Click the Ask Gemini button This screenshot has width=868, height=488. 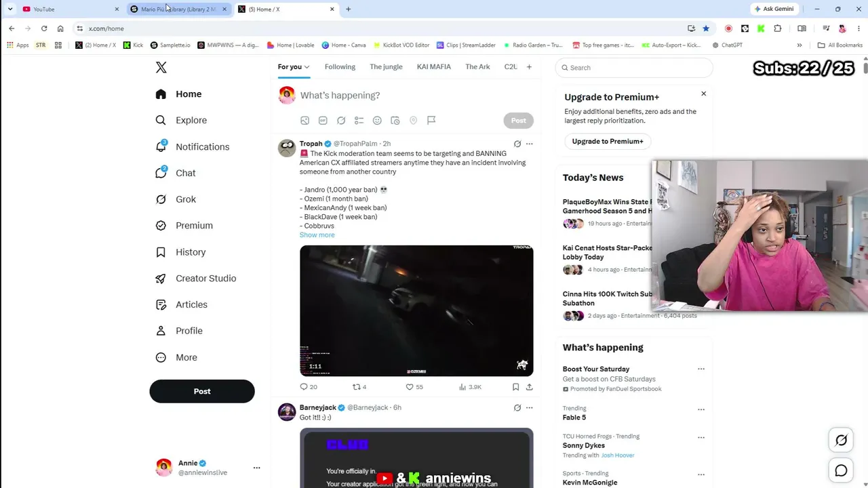coord(774,9)
